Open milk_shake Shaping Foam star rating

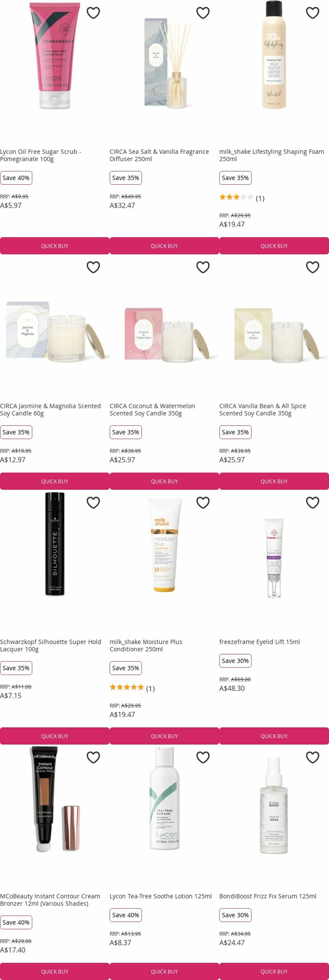(x=242, y=198)
